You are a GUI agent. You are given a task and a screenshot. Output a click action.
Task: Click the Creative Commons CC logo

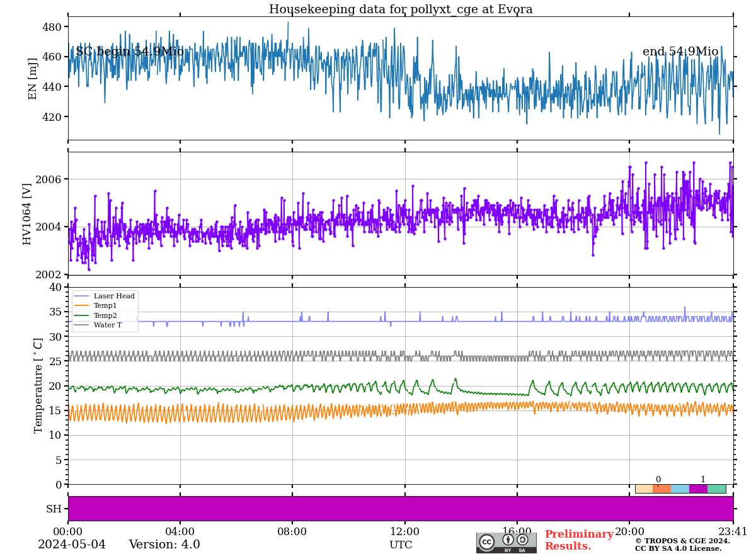[486, 541]
